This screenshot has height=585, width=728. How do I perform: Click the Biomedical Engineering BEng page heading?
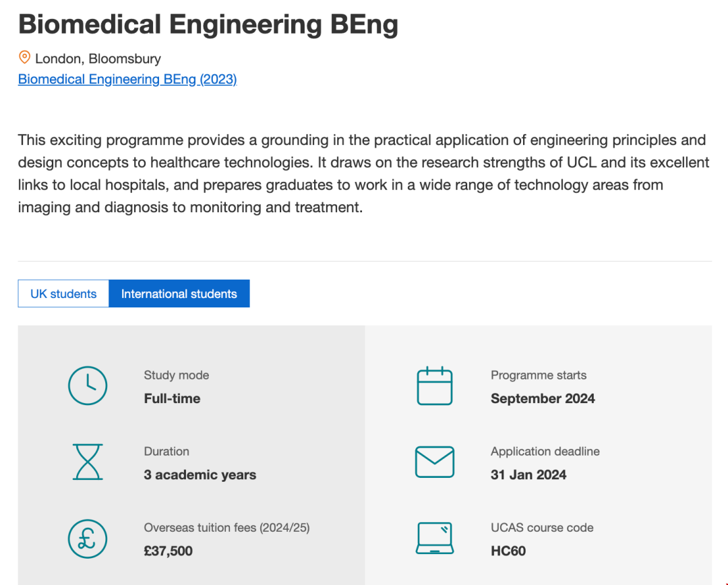(208, 25)
